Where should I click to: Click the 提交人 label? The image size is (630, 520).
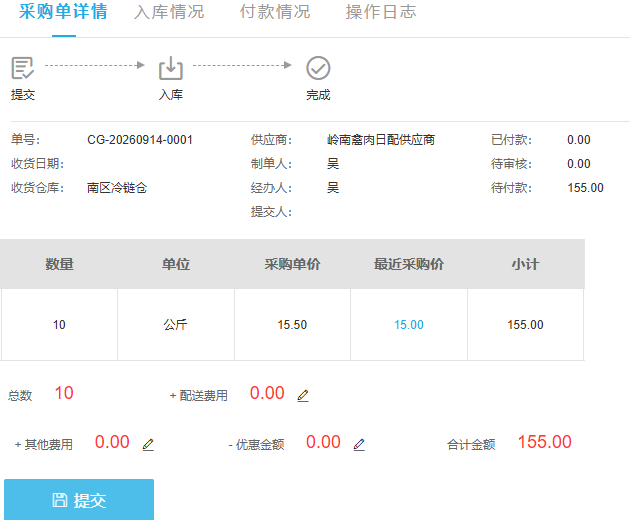(271, 212)
